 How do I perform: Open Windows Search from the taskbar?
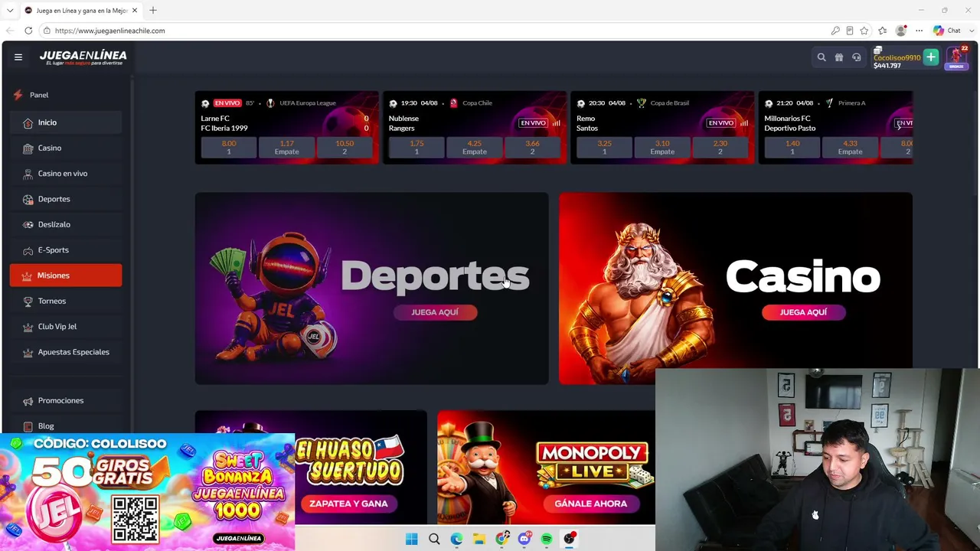coord(434,539)
